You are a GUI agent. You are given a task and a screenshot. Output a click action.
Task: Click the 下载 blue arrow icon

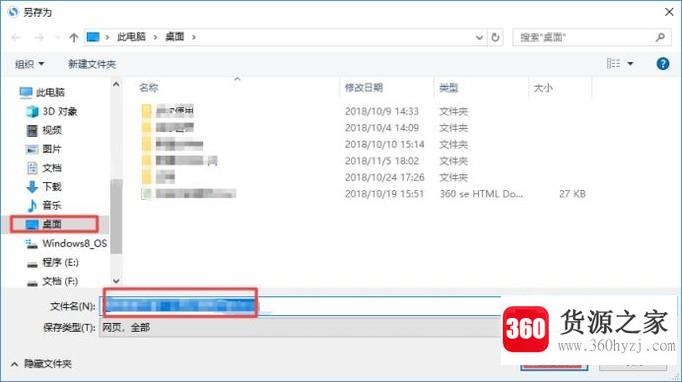[x=32, y=187]
